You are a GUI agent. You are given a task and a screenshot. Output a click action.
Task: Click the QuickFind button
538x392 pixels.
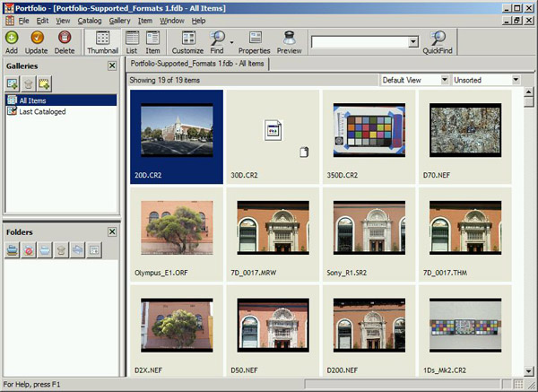click(x=438, y=42)
